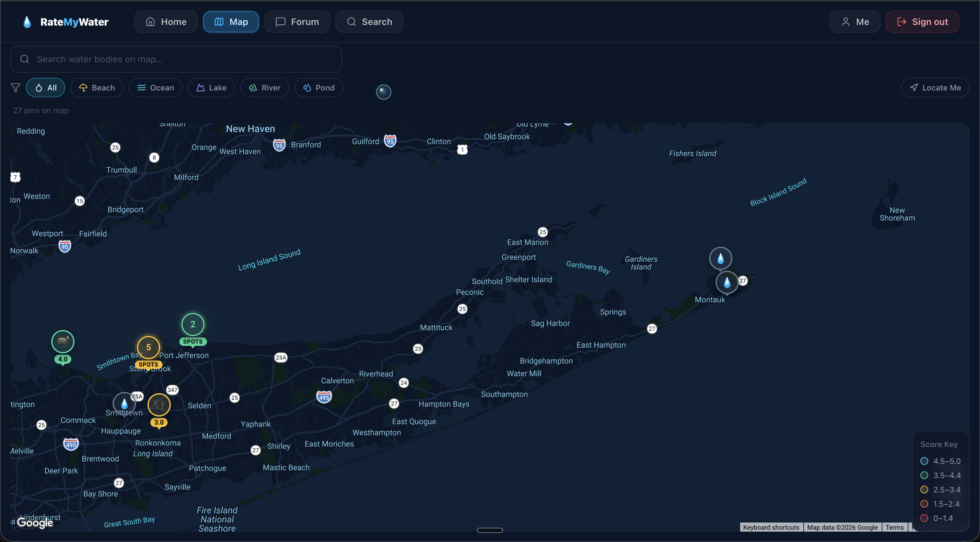Viewport: 980px width, 542px height.
Task: Enable the Ocean filter chip
Action: [155, 88]
